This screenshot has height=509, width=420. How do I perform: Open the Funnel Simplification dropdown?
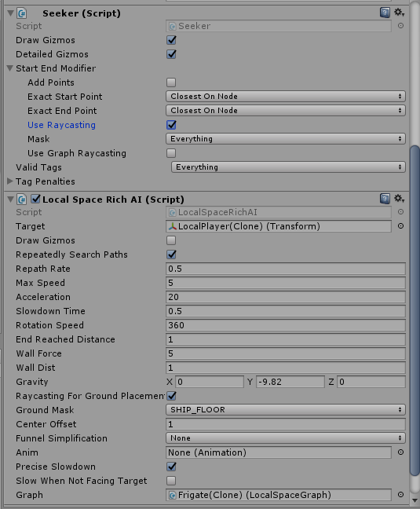pos(286,438)
